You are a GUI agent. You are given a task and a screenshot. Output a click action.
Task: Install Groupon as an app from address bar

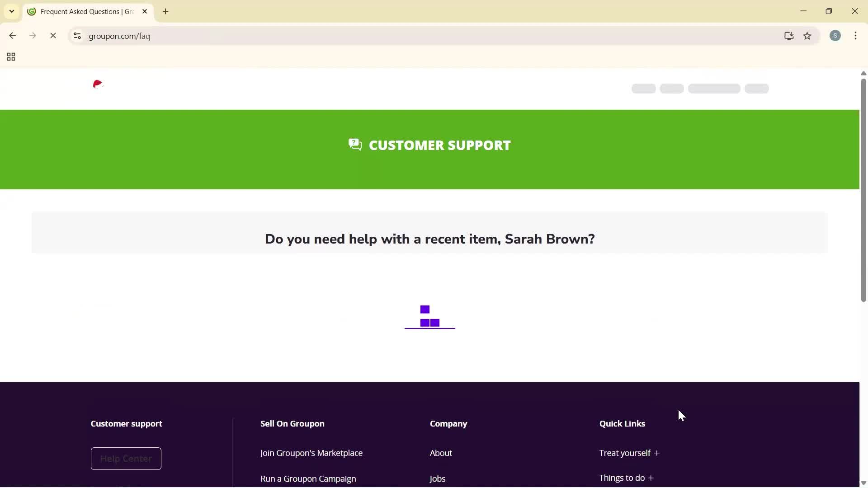click(x=789, y=36)
